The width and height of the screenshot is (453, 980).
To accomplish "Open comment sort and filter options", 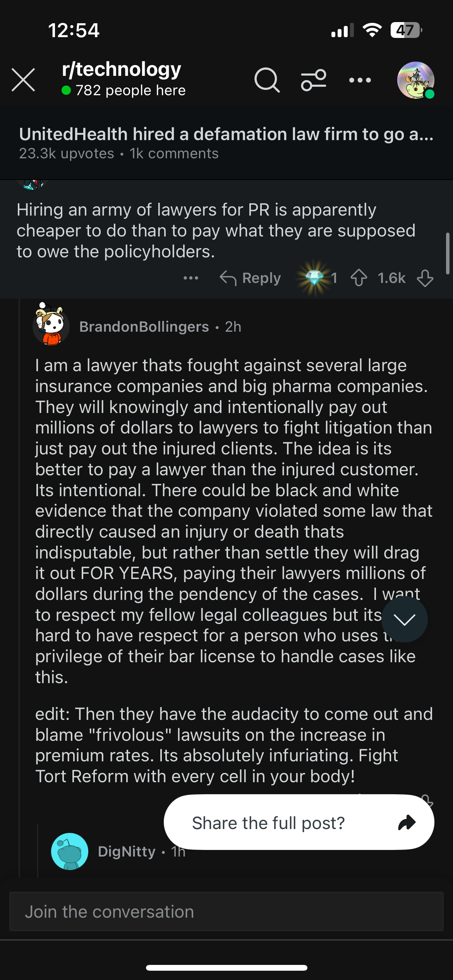I will pos(314,80).
